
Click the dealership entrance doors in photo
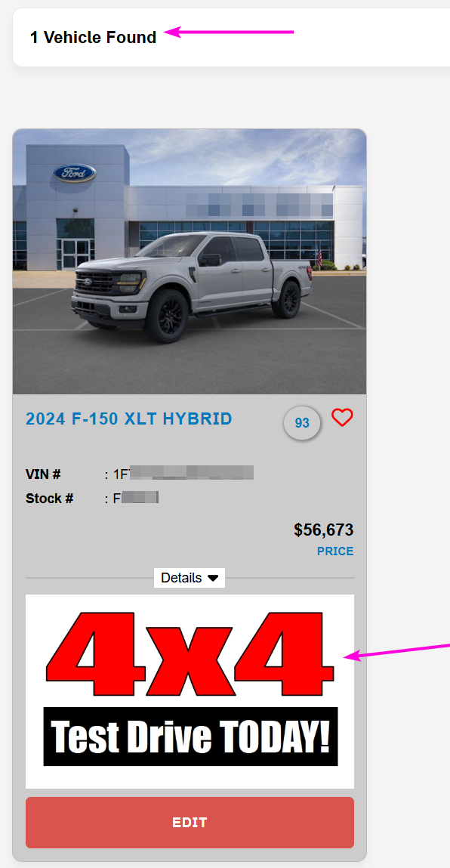click(76, 254)
